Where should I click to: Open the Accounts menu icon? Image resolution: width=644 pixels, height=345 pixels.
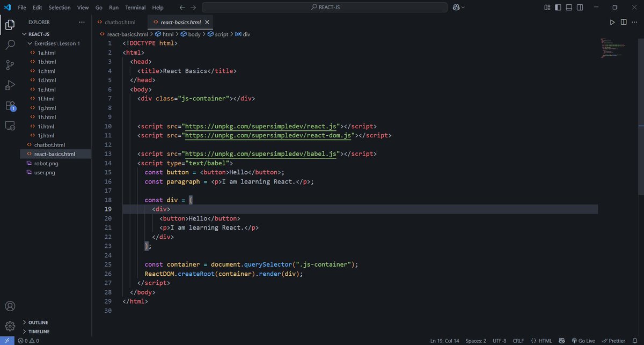(10, 306)
